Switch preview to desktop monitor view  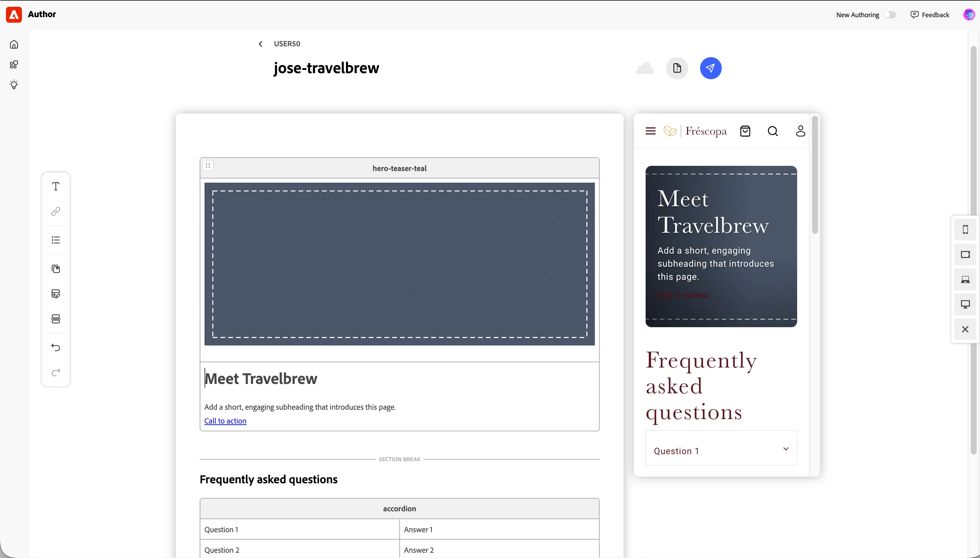click(x=965, y=304)
